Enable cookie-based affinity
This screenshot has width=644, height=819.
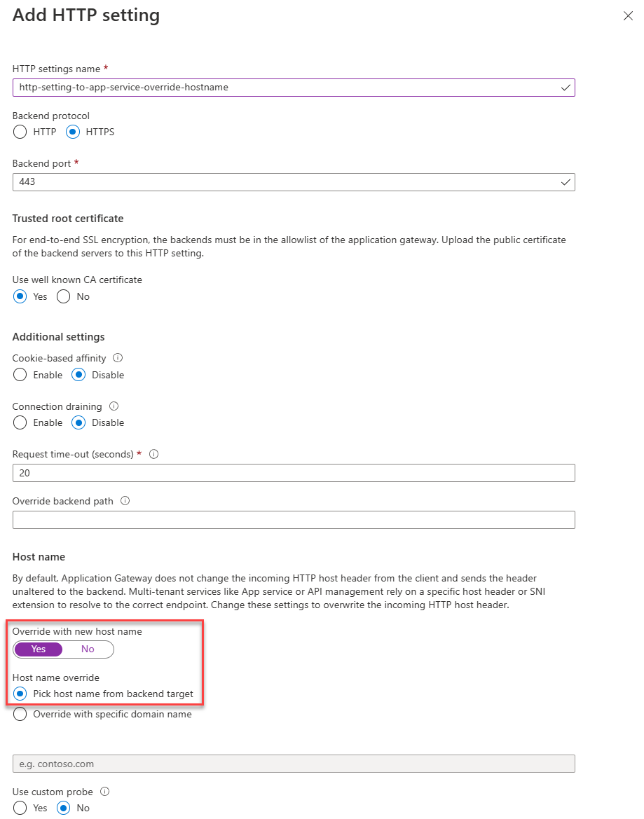[20, 375]
